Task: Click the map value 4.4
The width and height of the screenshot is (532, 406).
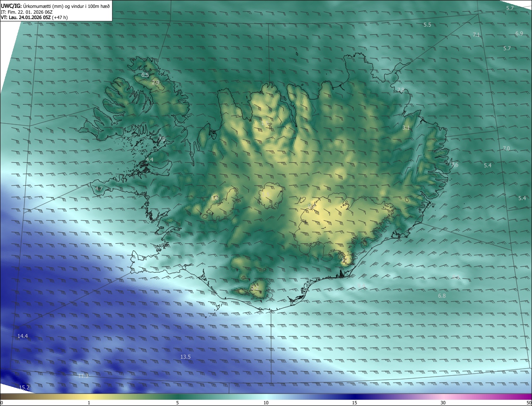Action: pyautogui.click(x=150, y=160)
